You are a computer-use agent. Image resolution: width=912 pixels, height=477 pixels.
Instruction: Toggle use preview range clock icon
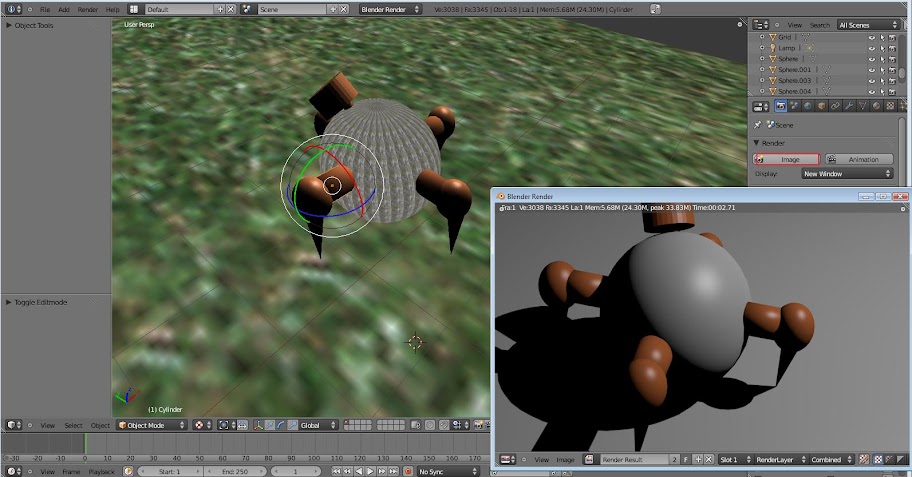point(128,471)
